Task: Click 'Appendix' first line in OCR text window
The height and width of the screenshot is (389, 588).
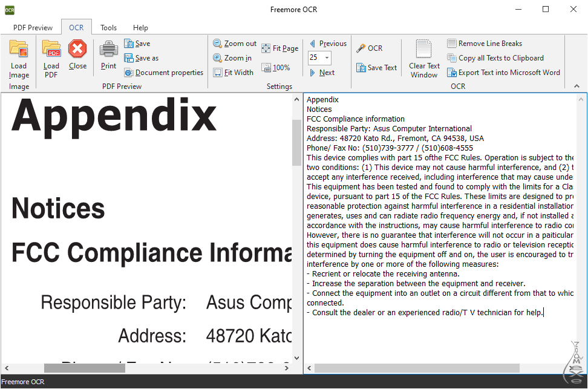Action: tap(322, 99)
